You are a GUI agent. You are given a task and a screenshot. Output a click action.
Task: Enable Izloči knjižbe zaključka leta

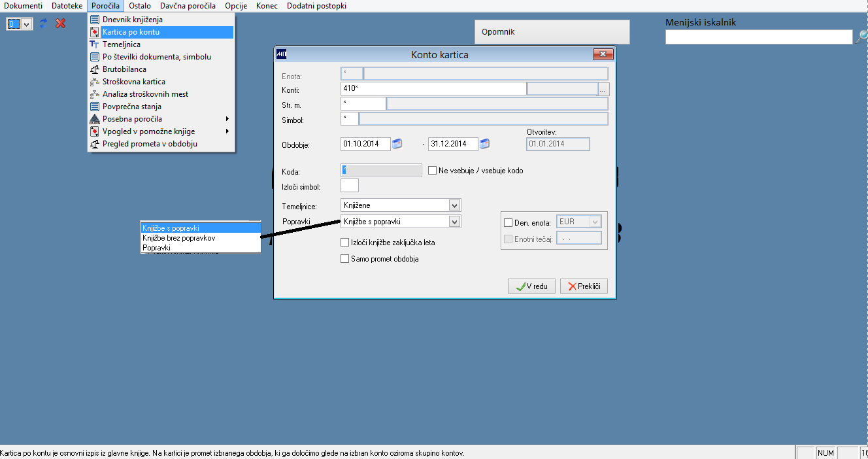(345, 243)
